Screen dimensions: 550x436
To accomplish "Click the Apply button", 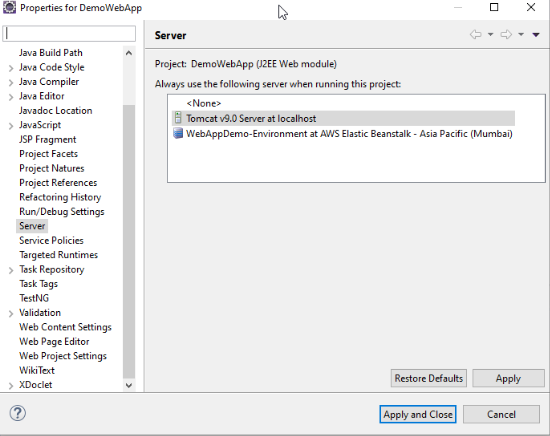I will click(x=508, y=378).
